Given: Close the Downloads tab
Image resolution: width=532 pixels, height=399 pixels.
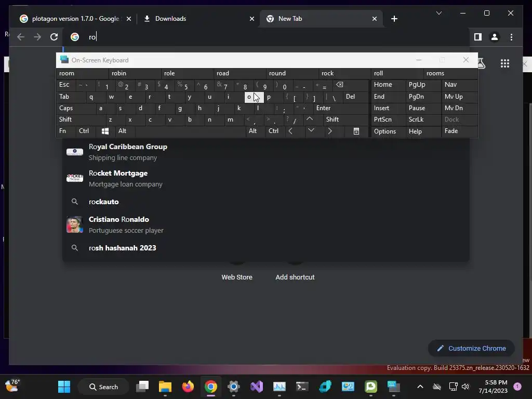Looking at the screenshot, I should point(252,19).
